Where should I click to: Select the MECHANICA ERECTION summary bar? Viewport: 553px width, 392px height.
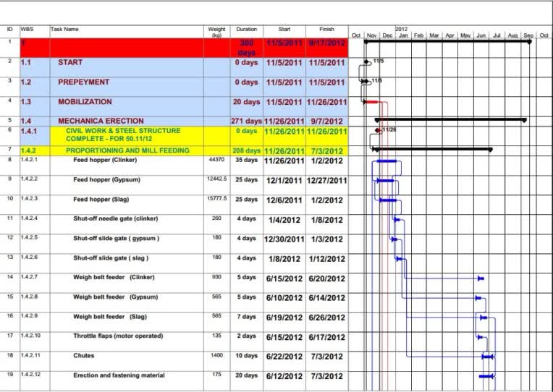(450, 120)
